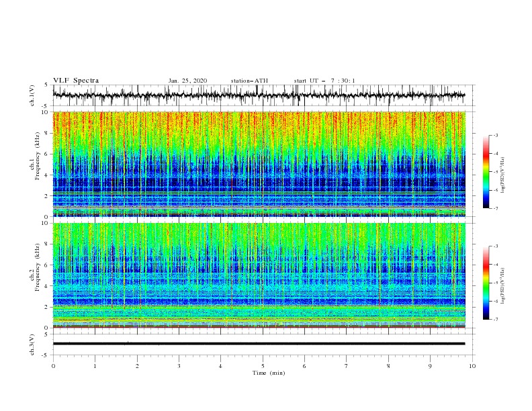Click the '0' tick on the Time axis
Screen dimensions: 532x411
(53, 366)
